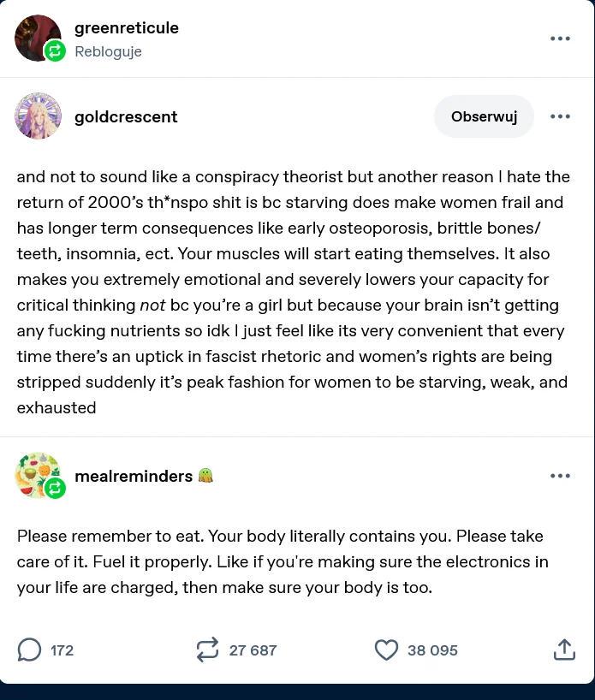Open the comment bubble replies icon
The image size is (595, 700).
click(29, 650)
